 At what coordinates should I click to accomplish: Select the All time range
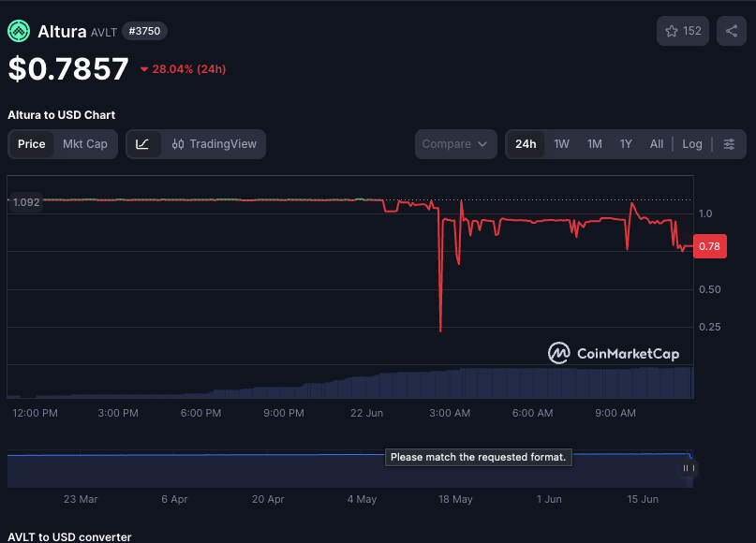pos(656,144)
